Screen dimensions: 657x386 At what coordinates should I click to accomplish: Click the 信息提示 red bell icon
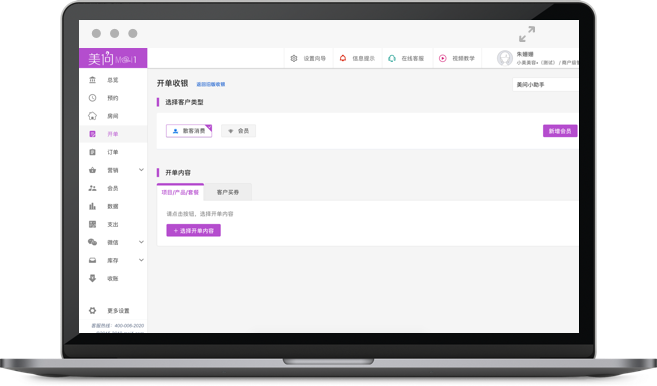[x=343, y=58]
